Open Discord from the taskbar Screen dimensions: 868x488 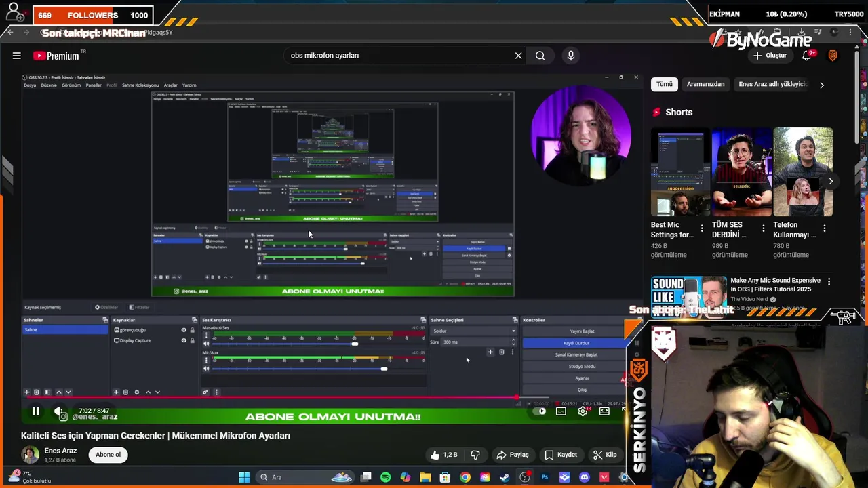click(584, 477)
